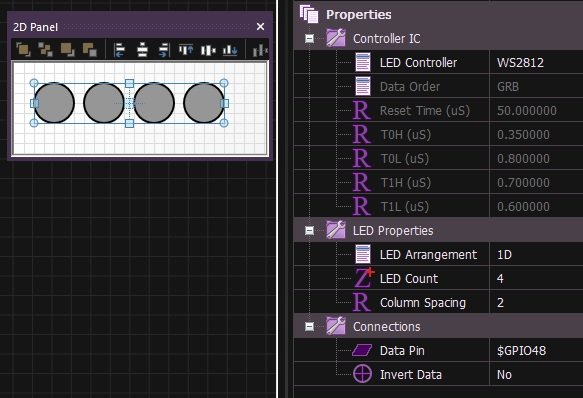Align objects to horizontal center
Image resolution: width=583 pixels, height=398 pixels.
(x=142, y=50)
